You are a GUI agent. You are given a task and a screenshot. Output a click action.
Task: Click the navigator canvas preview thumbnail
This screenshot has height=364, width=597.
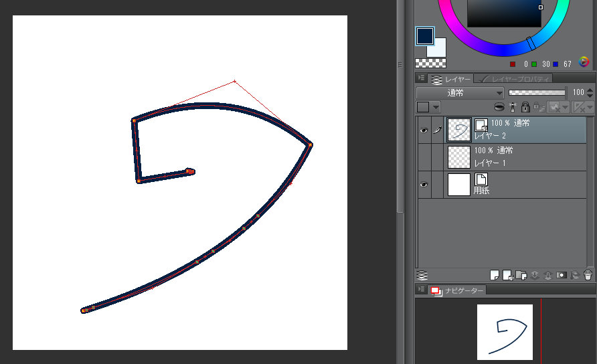(505, 332)
